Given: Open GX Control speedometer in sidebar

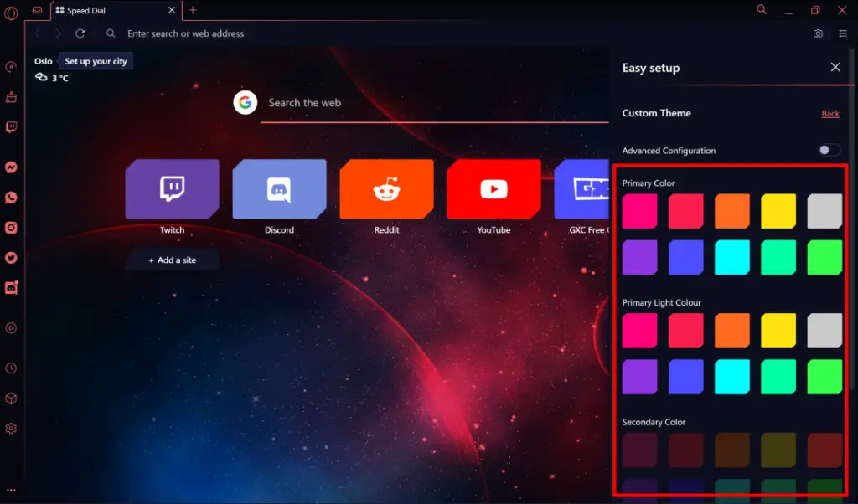Looking at the screenshot, I should tap(11, 67).
